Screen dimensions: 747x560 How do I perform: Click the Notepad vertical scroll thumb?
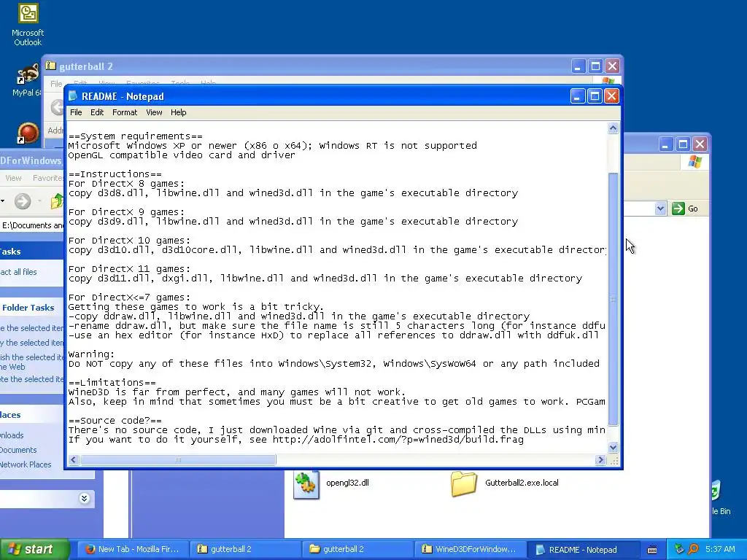(x=613, y=299)
